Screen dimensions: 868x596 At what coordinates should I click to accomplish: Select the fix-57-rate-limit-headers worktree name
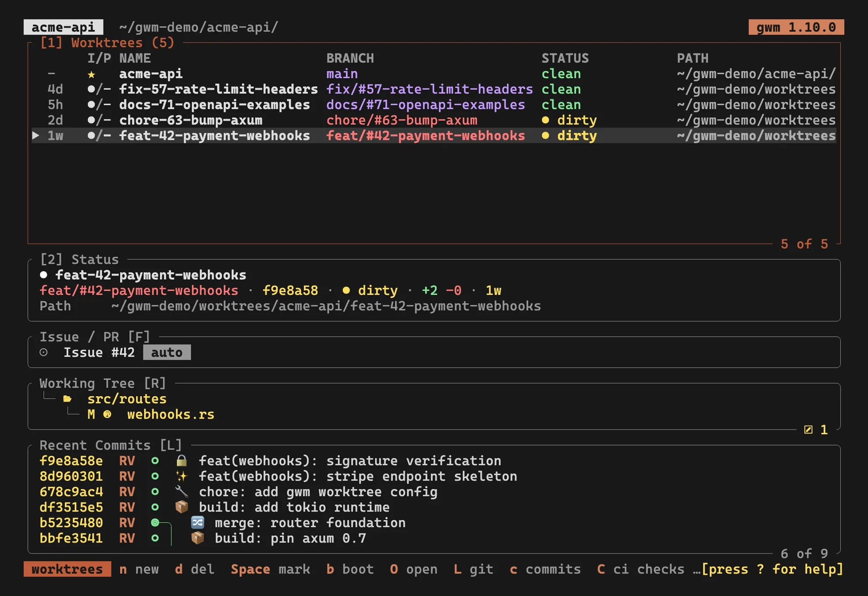218,89
